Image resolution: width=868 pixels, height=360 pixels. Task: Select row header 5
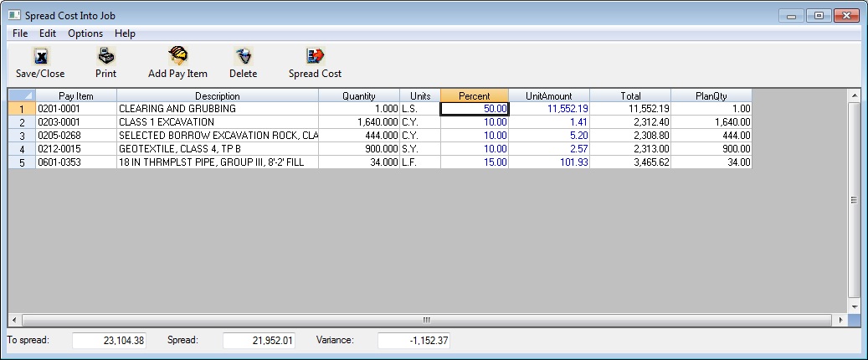[x=22, y=162]
